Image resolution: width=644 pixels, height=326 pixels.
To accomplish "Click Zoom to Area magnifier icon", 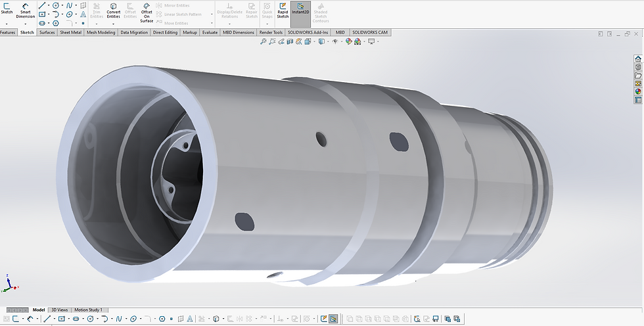I will pos(272,41).
